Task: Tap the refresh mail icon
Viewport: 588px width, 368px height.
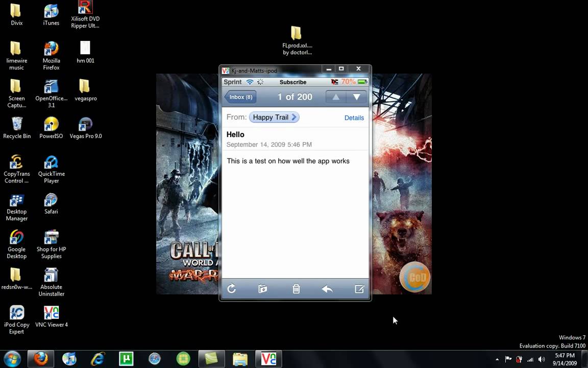Action: tap(231, 288)
